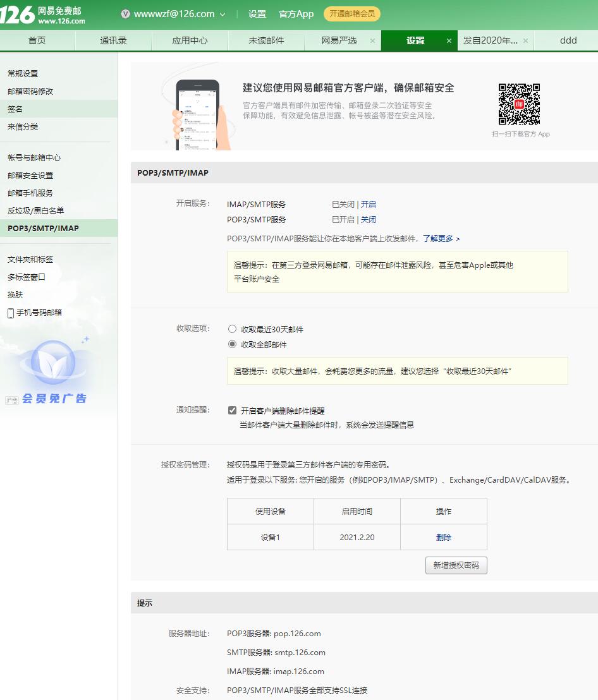Switch to the 网易严选 tab
598x700 pixels.
(339, 40)
